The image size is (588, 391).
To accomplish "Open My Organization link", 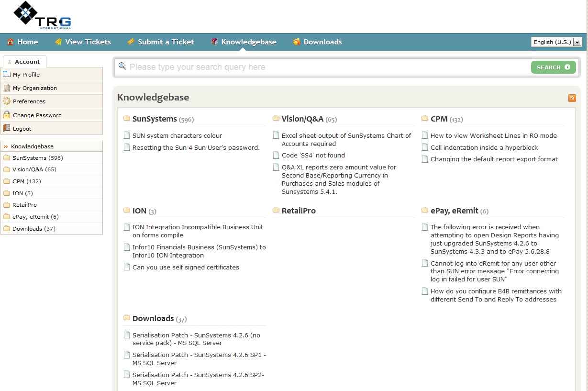I will point(35,88).
